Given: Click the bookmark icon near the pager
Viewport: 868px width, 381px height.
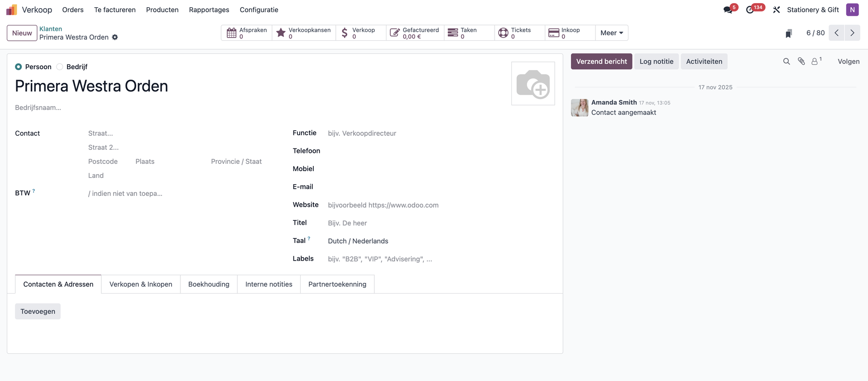Looking at the screenshot, I should (789, 33).
